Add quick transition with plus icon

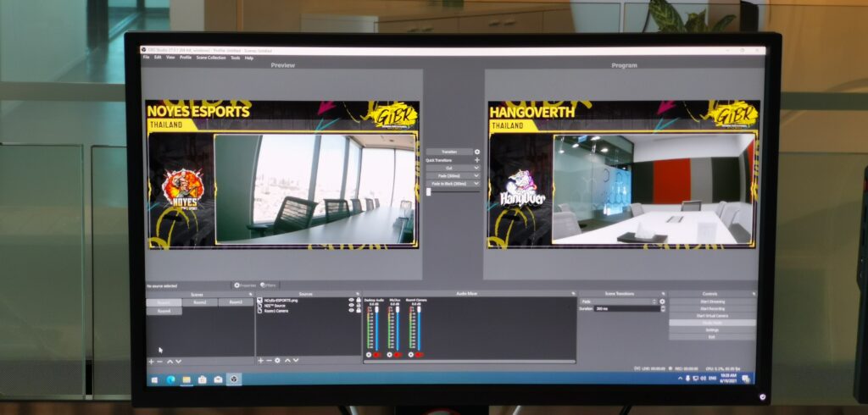tap(477, 160)
